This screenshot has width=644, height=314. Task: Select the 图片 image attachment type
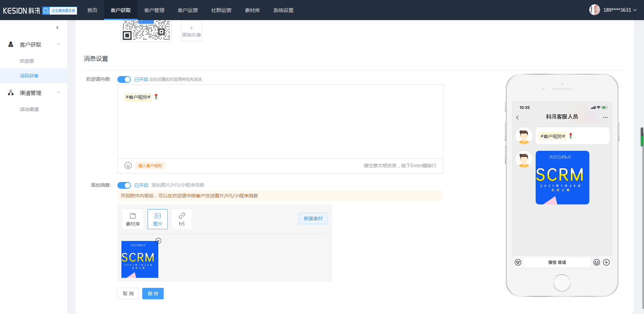[x=158, y=219]
